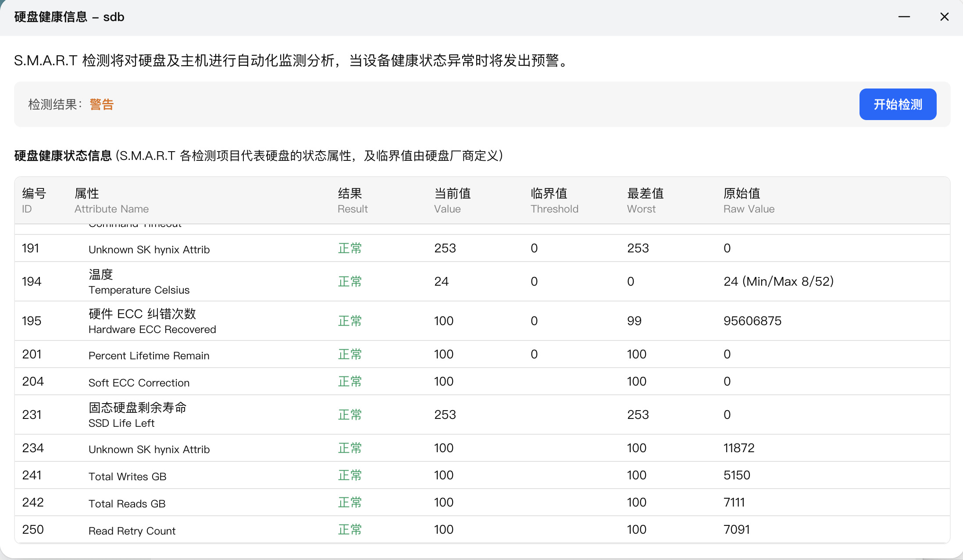Image resolution: width=963 pixels, height=560 pixels.
Task: Click the 结果 Result column header
Action: (352, 200)
